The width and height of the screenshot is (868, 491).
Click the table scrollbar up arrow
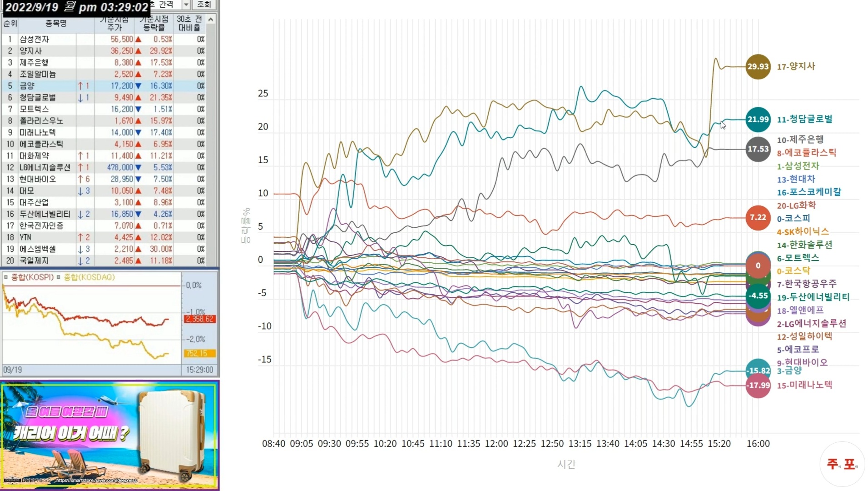211,19
